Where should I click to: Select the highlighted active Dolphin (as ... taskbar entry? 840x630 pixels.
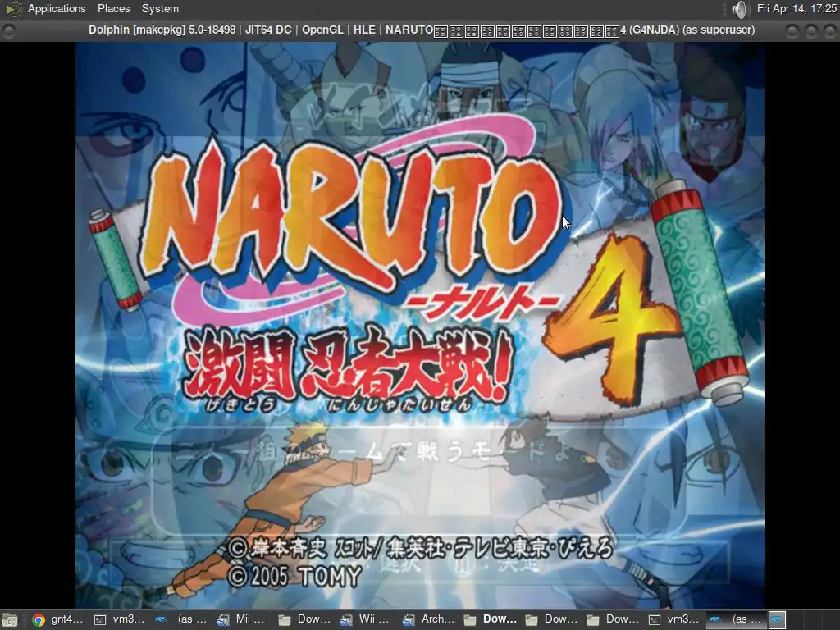point(736,620)
